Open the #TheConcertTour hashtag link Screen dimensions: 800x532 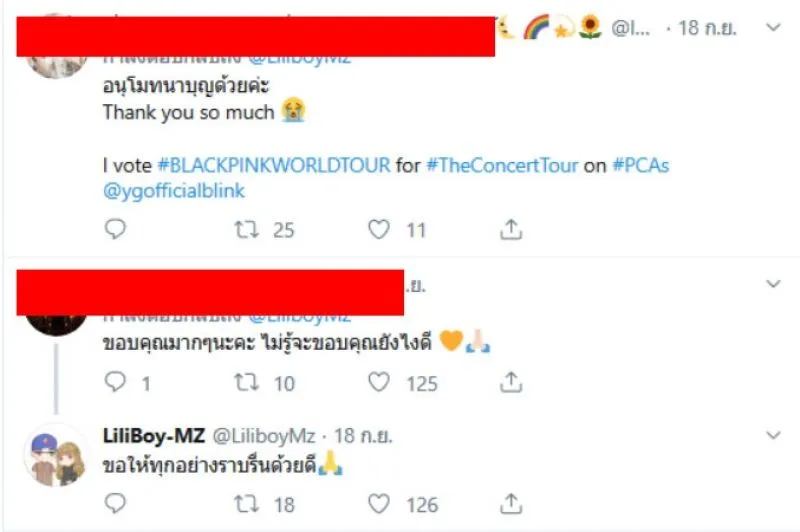[502, 165]
